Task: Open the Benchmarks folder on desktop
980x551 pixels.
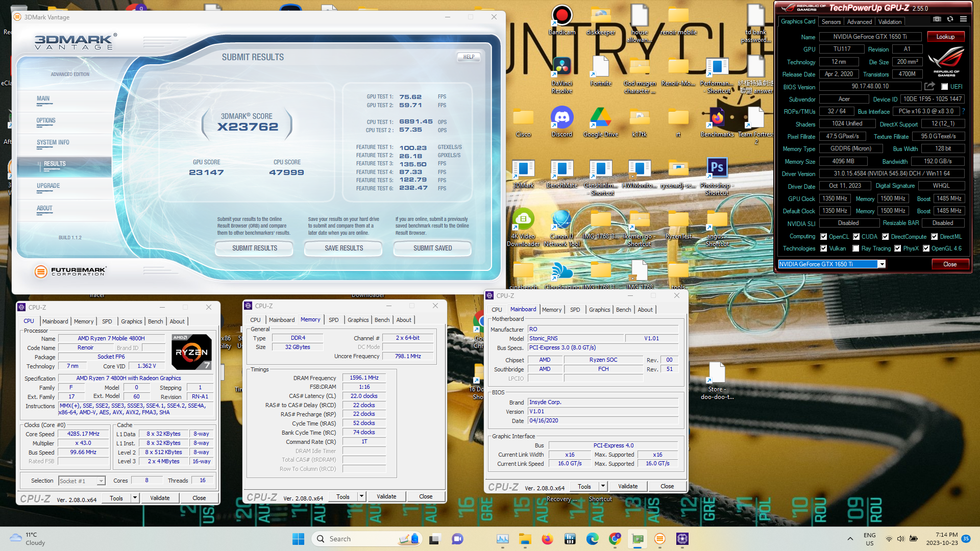Action: (717, 122)
